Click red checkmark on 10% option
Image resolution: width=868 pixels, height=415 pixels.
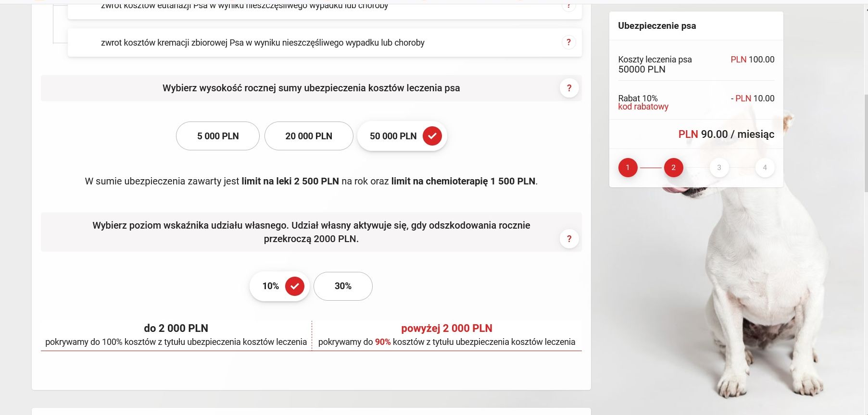(x=294, y=286)
